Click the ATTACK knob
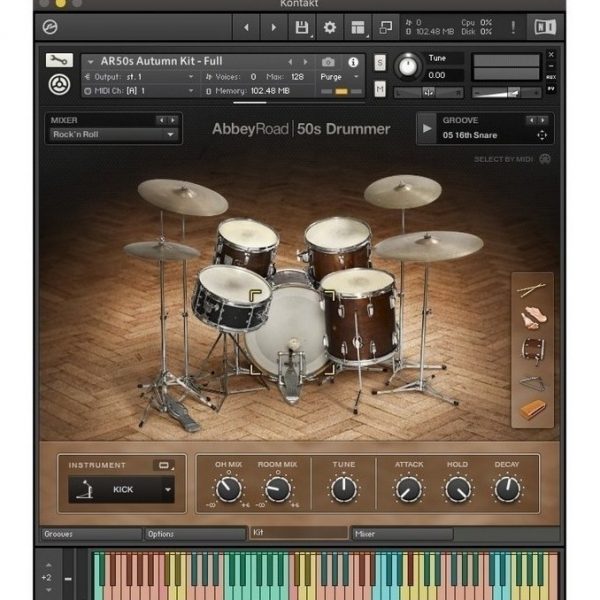This screenshot has height=600, width=600. (409, 489)
